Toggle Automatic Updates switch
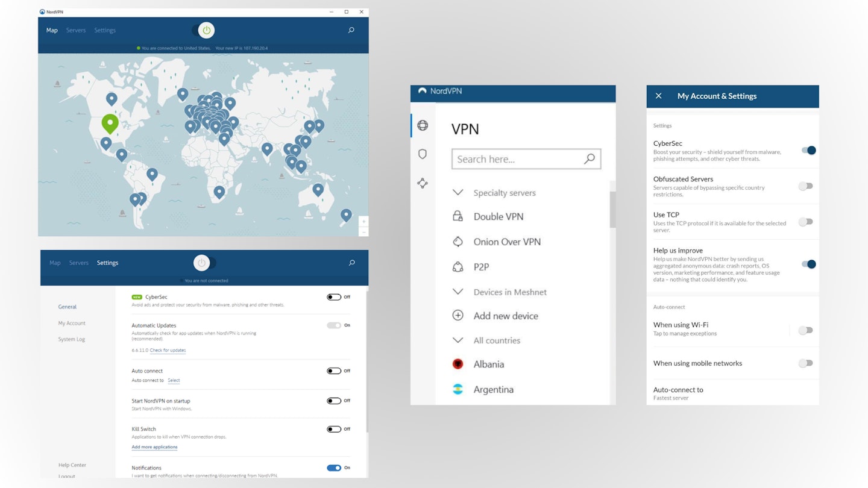The width and height of the screenshot is (868, 488). [x=334, y=325]
